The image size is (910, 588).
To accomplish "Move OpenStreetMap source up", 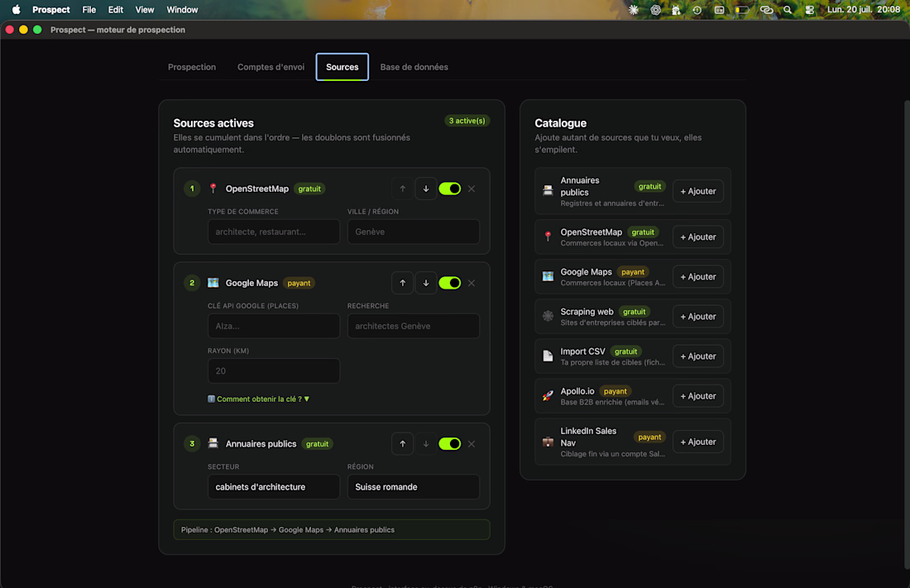I will click(x=402, y=189).
